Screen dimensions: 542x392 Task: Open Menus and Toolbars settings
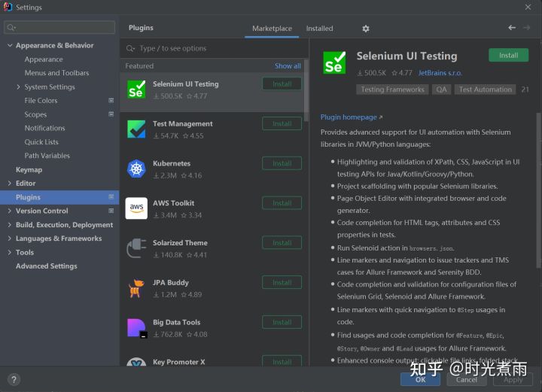coord(56,73)
